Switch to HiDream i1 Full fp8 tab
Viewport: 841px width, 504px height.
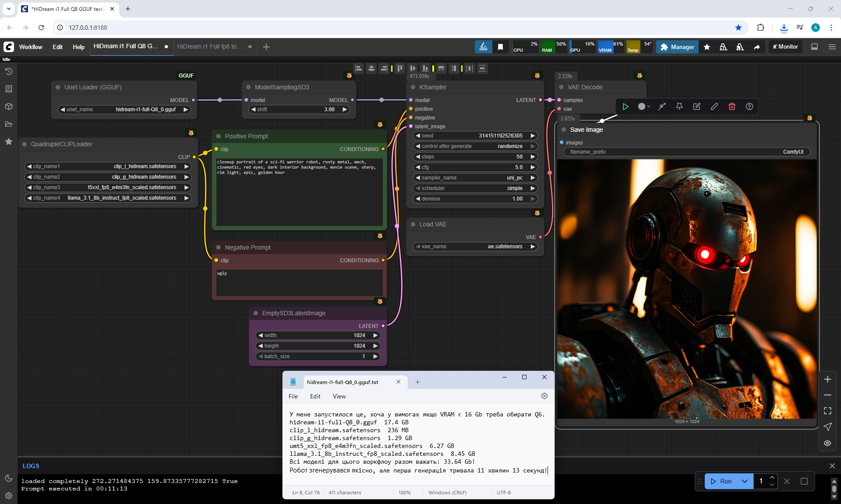[x=209, y=46]
